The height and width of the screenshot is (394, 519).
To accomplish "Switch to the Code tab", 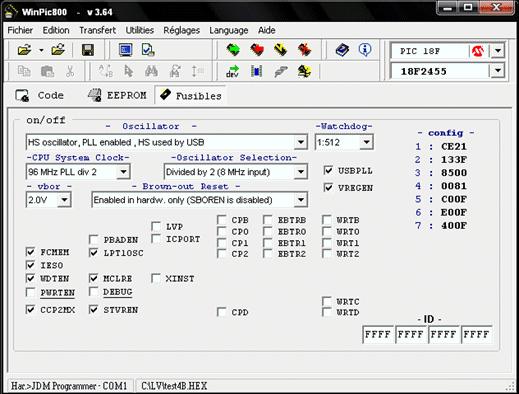I will (x=40, y=96).
